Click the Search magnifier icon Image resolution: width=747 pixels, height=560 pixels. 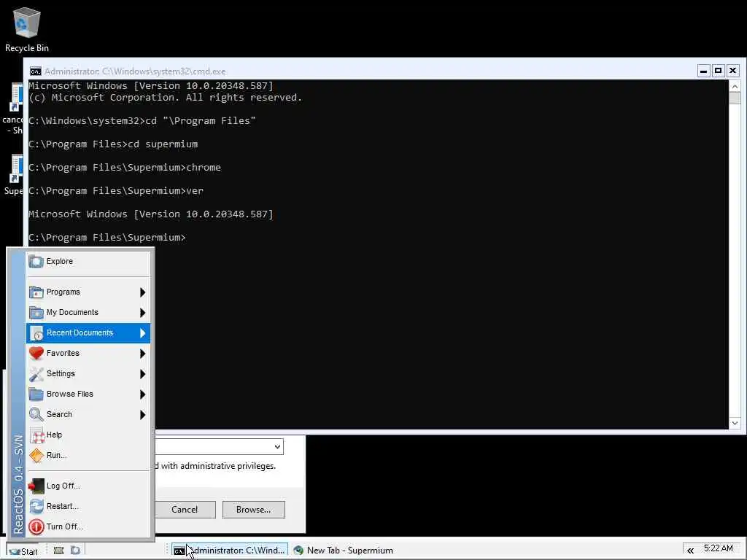pyautogui.click(x=36, y=414)
